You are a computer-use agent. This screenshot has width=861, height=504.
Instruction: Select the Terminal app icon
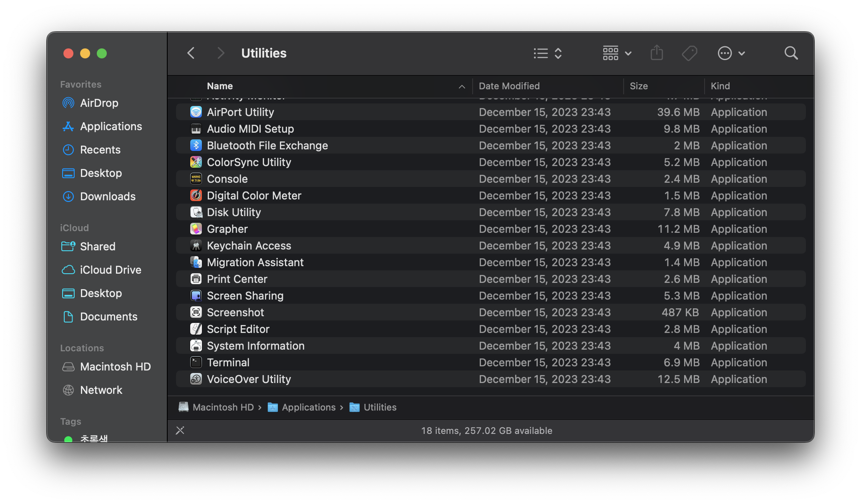pyautogui.click(x=196, y=362)
